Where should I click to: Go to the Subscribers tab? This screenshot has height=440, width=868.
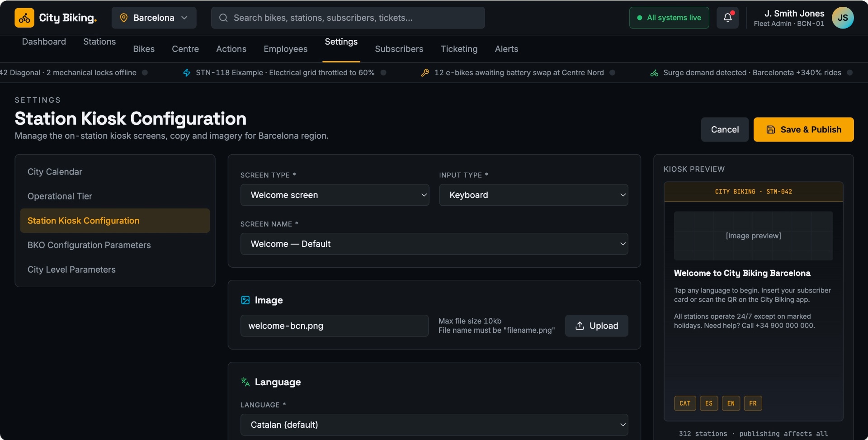coord(399,49)
